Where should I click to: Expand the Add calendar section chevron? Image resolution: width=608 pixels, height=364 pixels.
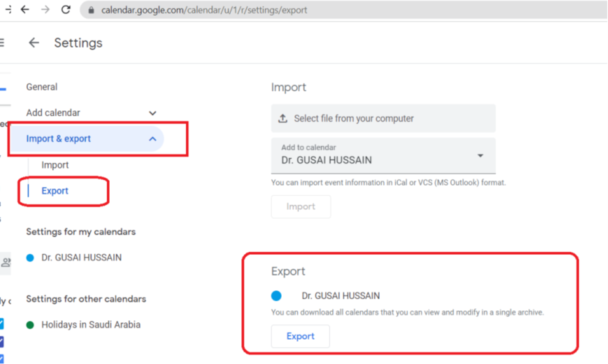point(152,113)
